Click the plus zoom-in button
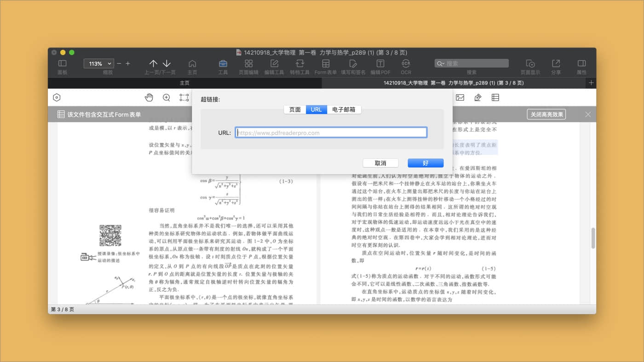The image size is (644, 362). tap(128, 63)
